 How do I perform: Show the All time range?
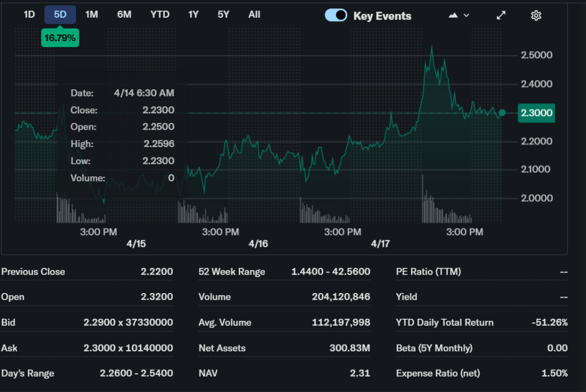254,14
